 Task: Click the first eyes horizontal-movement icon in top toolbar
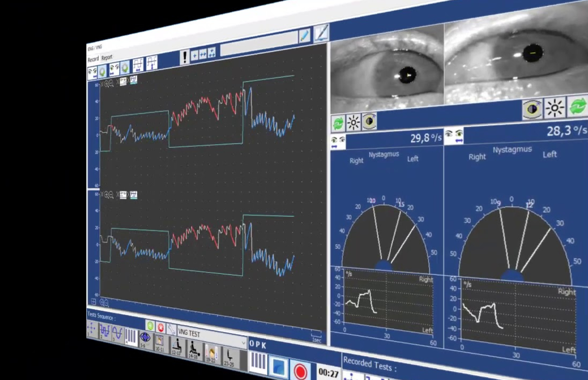click(x=92, y=73)
